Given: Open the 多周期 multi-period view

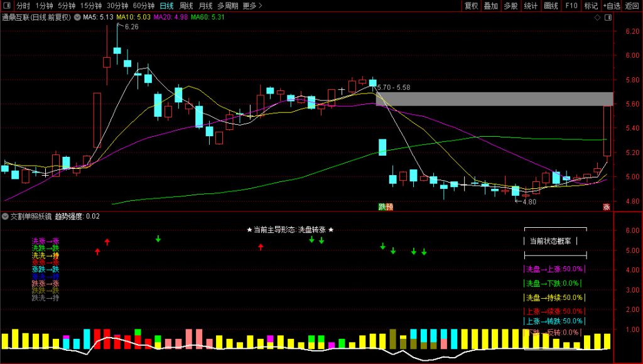Looking at the screenshot, I should pos(228,6).
